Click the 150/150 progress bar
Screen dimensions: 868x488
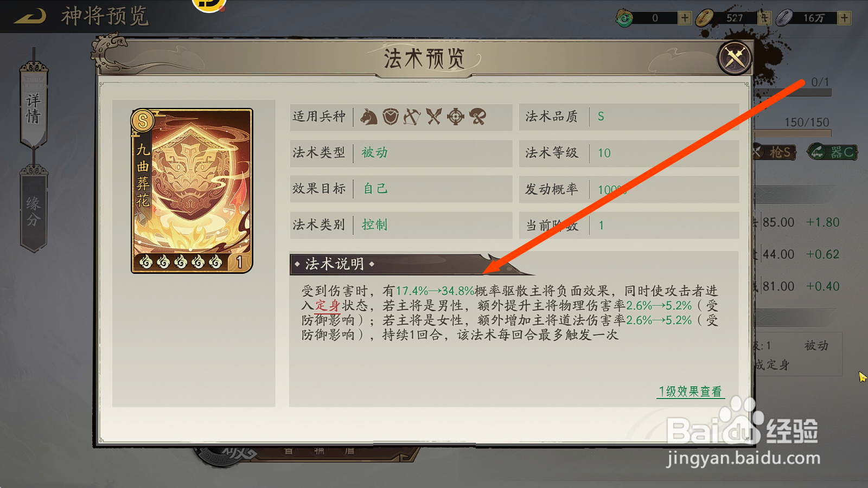(792, 133)
